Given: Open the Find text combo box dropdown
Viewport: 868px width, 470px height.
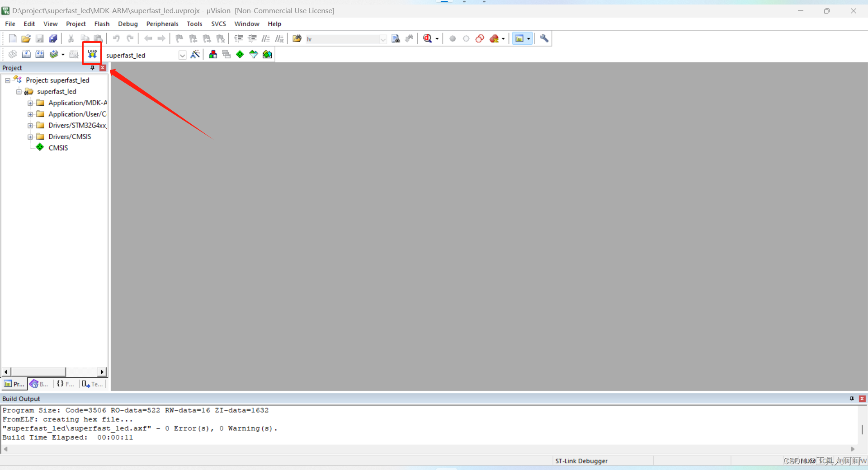Looking at the screenshot, I should (x=383, y=39).
